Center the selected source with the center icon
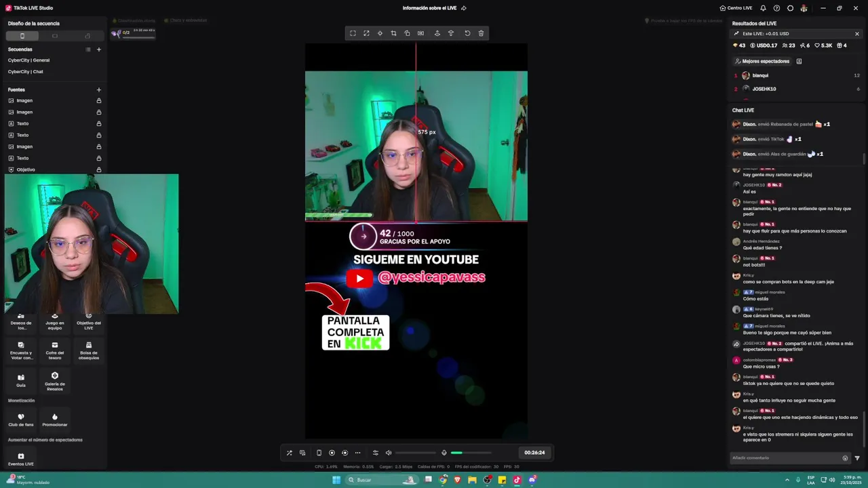This screenshot has width=868, height=488. pyautogui.click(x=380, y=33)
